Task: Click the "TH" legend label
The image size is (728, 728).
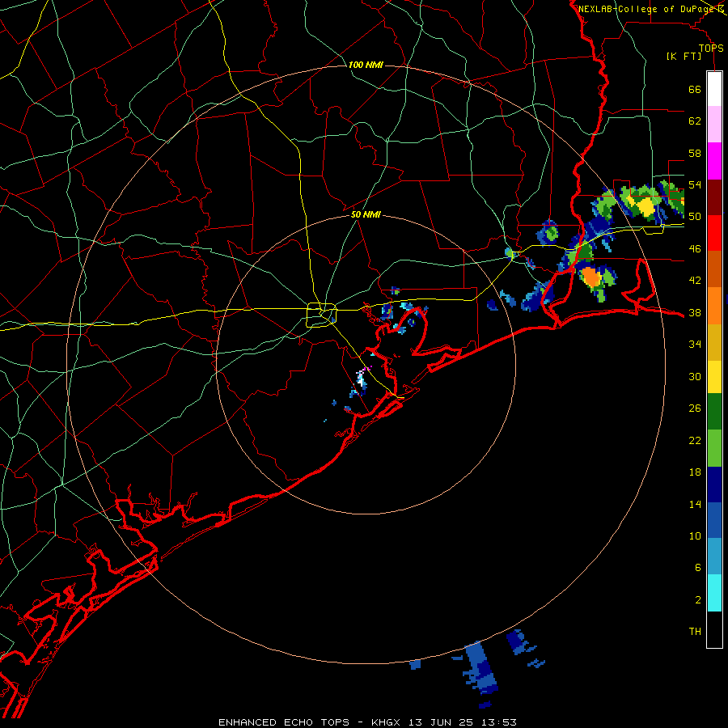Action: (x=695, y=632)
